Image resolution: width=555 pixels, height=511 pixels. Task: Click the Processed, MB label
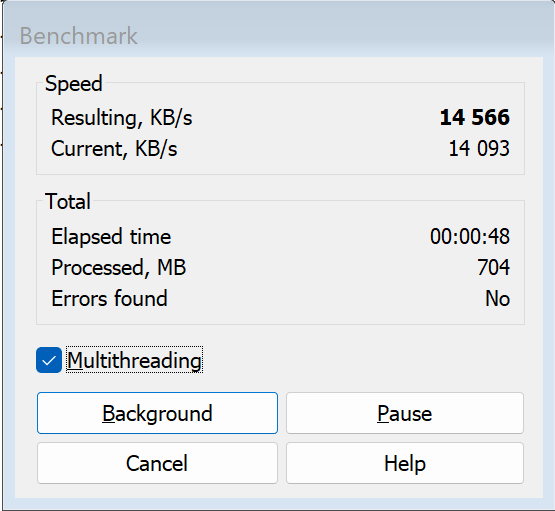119,268
